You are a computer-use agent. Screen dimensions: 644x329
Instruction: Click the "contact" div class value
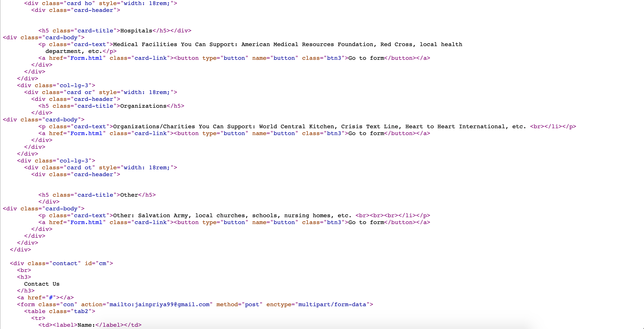tap(65, 264)
